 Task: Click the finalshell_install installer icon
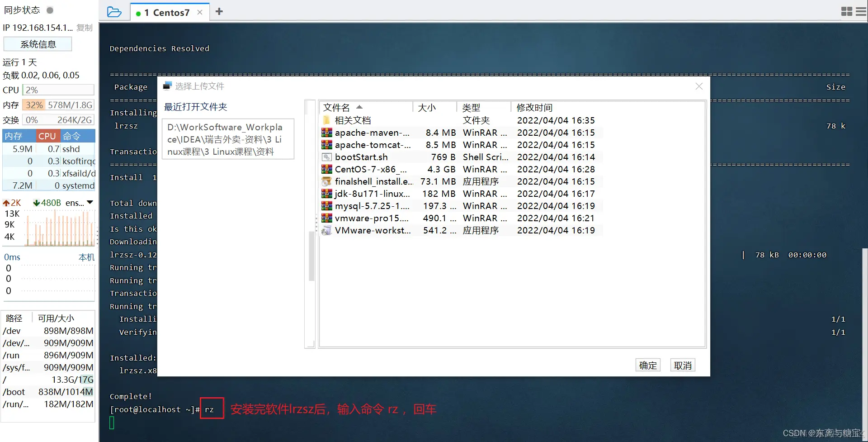[x=326, y=181]
